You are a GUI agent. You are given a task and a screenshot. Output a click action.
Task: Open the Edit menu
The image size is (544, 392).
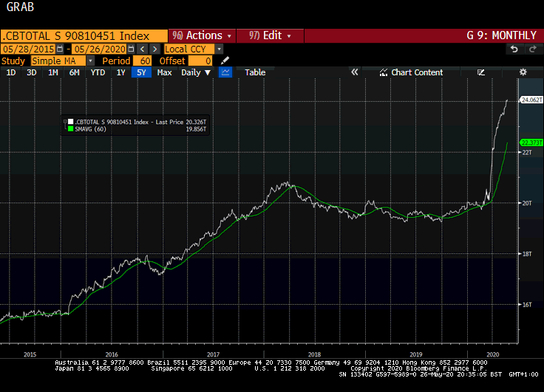point(270,35)
